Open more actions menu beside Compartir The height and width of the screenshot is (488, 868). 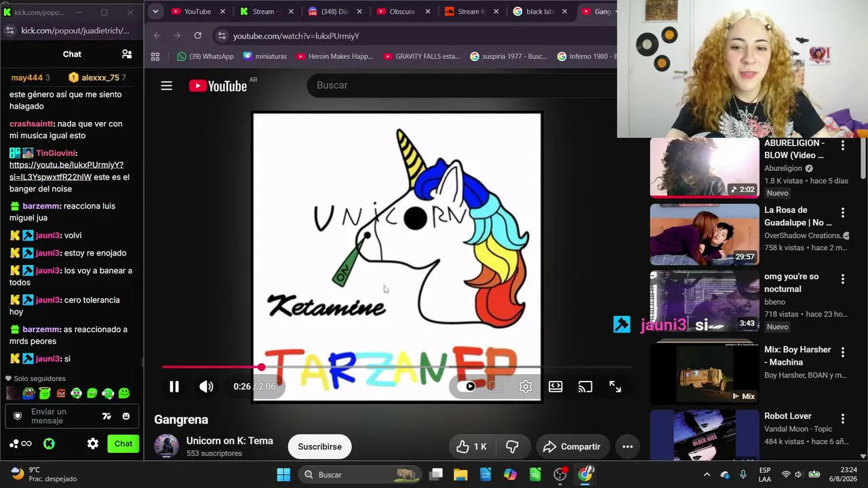click(x=627, y=447)
